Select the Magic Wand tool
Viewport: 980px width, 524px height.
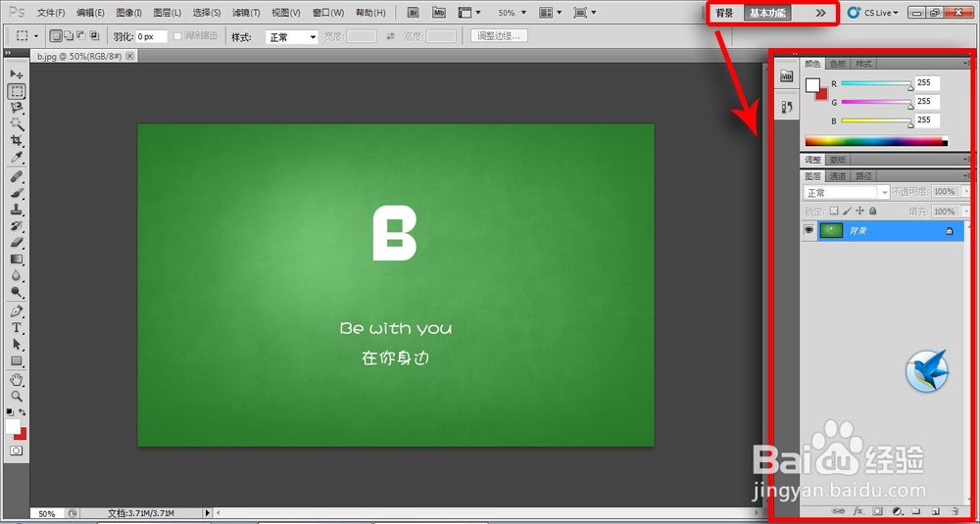tap(17, 123)
